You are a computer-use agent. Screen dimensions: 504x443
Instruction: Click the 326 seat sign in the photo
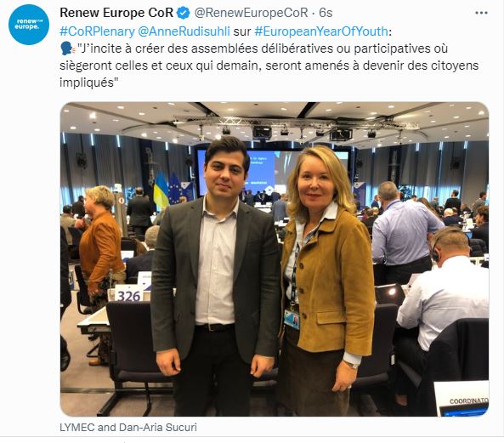click(x=128, y=294)
